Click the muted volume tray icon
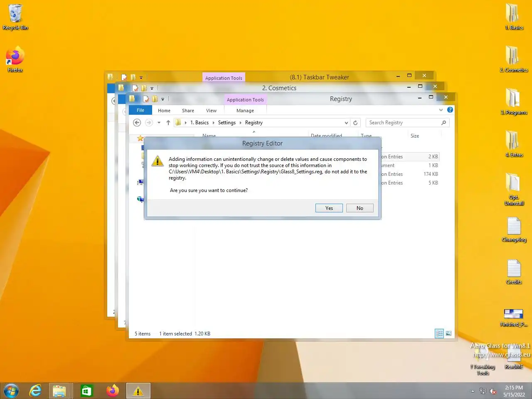Viewport: 532px width, 399px height. [x=493, y=391]
